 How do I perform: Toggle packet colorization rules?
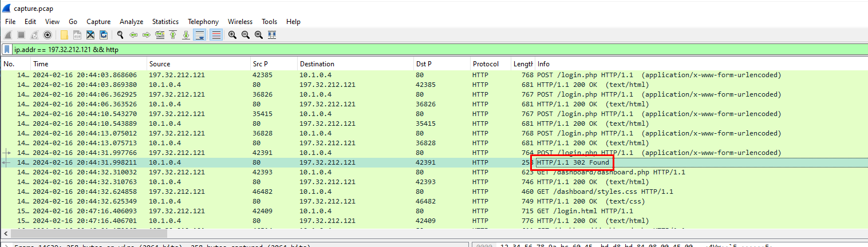pyautogui.click(x=216, y=35)
